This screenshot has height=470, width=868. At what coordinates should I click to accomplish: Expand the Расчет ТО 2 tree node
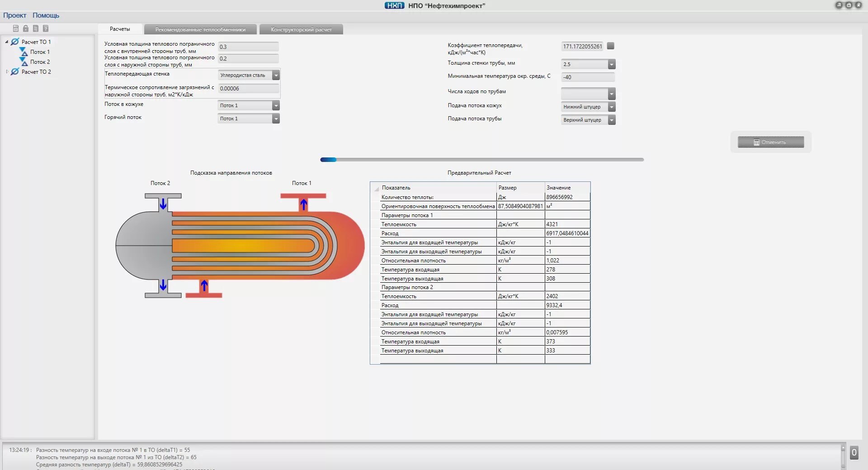point(7,71)
